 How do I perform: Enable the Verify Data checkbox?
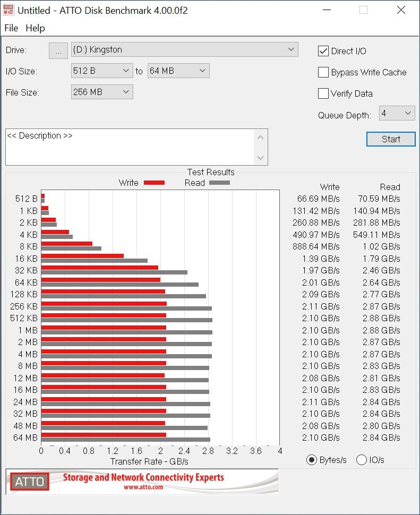(323, 93)
